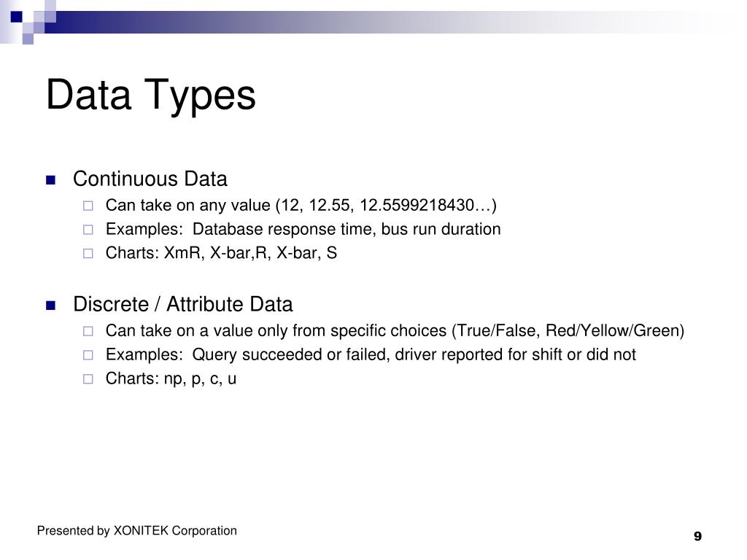Click hollow bullet before 'Charts: XmR' line
747x560 pixels.
click(x=88, y=253)
